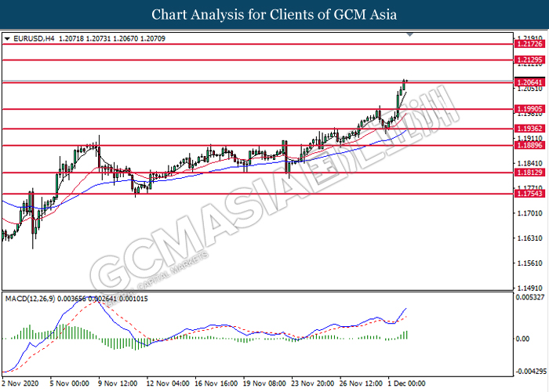Click the EURUSD,H4 symbol title
This screenshot has width=549, height=392.
point(34,39)
